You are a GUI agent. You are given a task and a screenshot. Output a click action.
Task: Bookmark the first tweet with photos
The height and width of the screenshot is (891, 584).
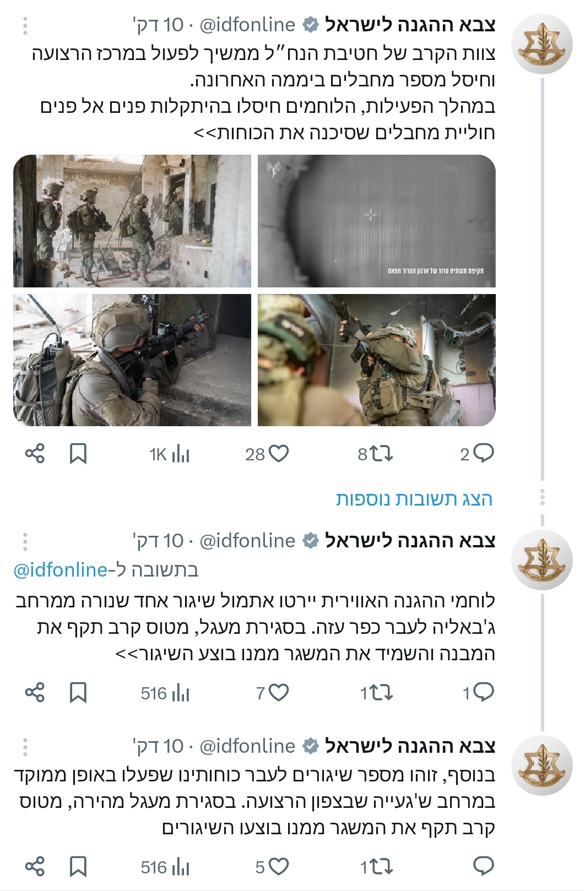(78, 454)
